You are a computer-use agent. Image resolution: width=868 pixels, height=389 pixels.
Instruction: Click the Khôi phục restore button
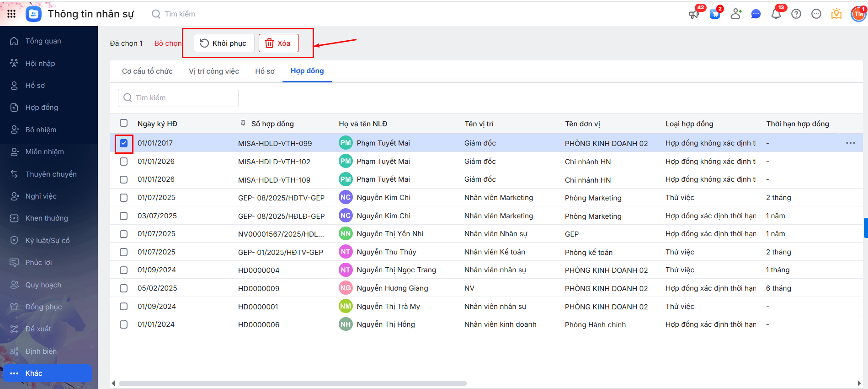224,43
